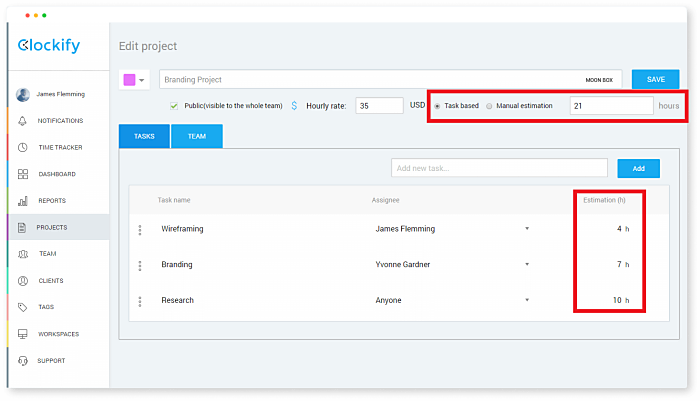Expand assignee dropdown for James Flemming

click(x=527, y=229)
